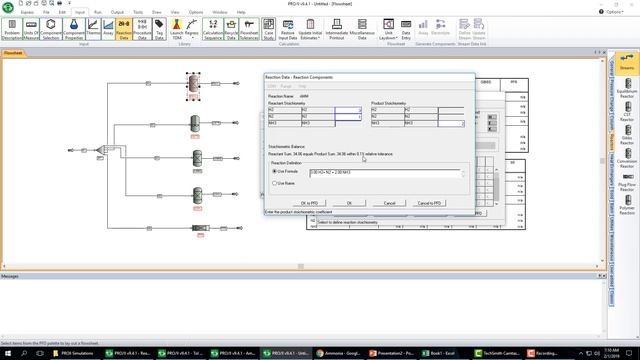Viewport: 640px width, 360px height.
Task: Pick Gibbs Reactor from the palette
Action: point(627,134)
